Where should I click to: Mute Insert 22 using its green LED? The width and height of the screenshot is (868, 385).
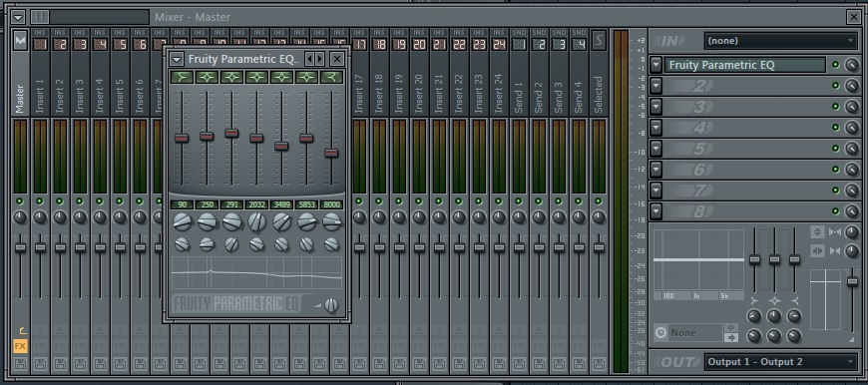click(x=459, y=201)
